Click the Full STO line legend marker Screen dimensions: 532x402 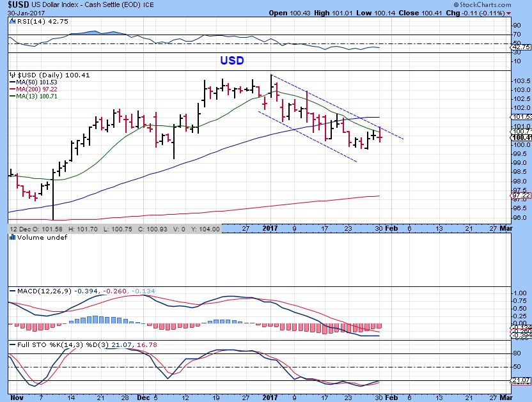pos(12,345)
